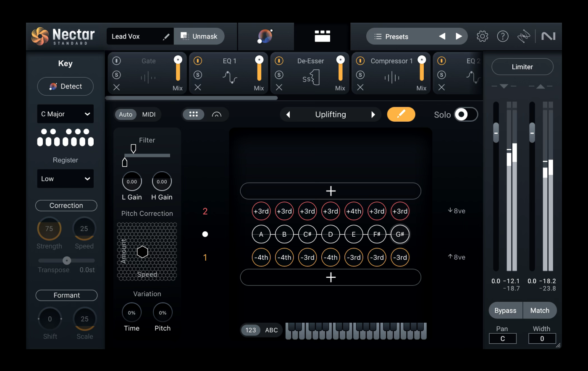Edit preset name with pencil icon
The height and width of the screenshot is (371, 588).
(166, 37)
